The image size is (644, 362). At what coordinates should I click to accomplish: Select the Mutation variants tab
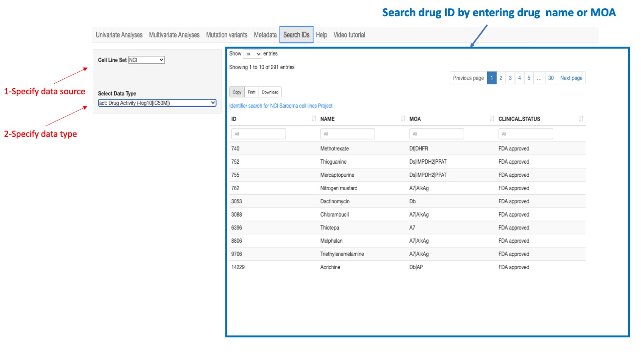[227, 35]
